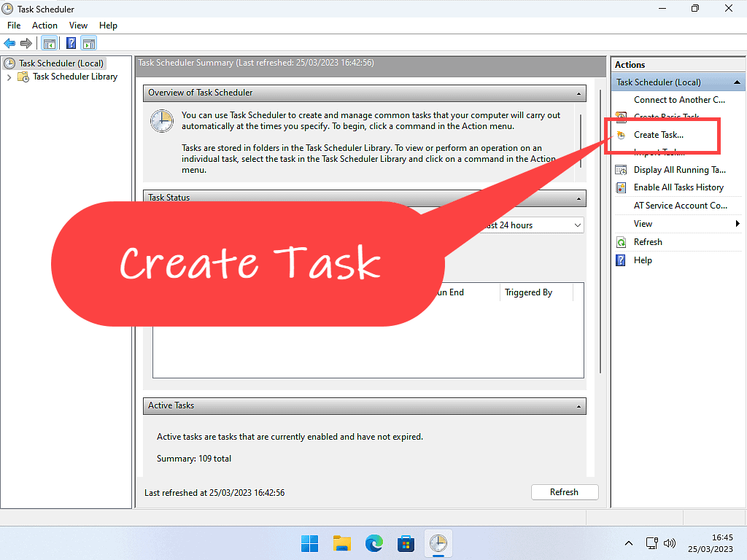Click the Refresh button at bottom
The image size is (747, 560).
tap(564, 492)
